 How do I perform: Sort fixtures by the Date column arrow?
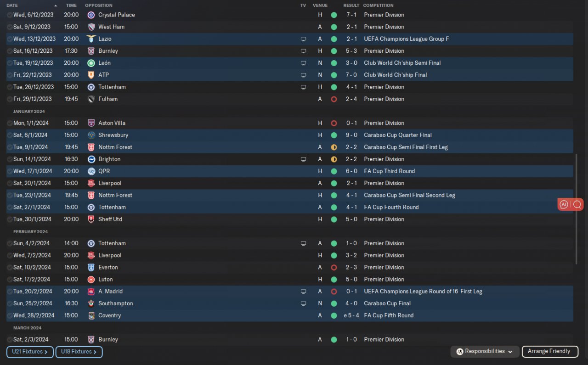click(x=56, y=6)
